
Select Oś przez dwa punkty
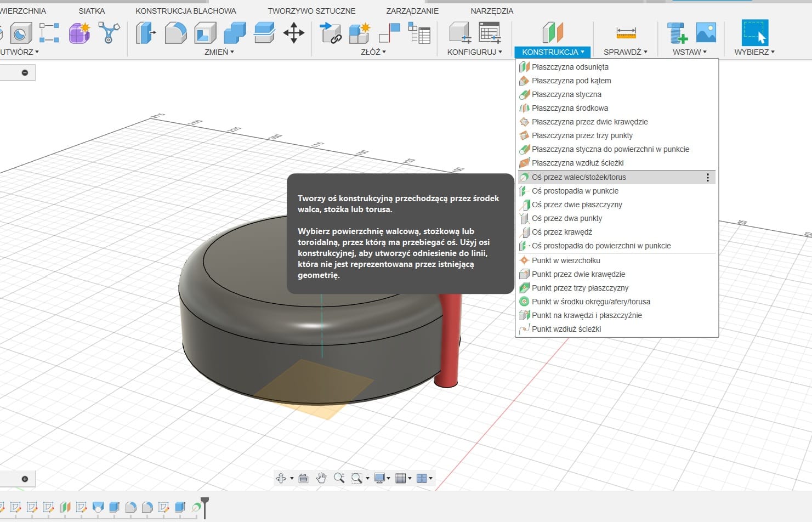point(566,218)
